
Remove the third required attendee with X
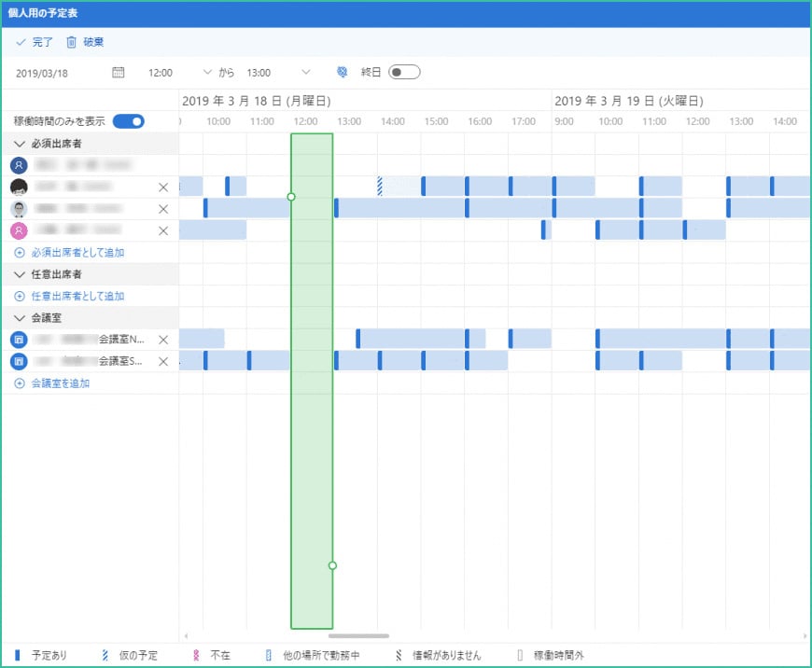tap(163, 209)
